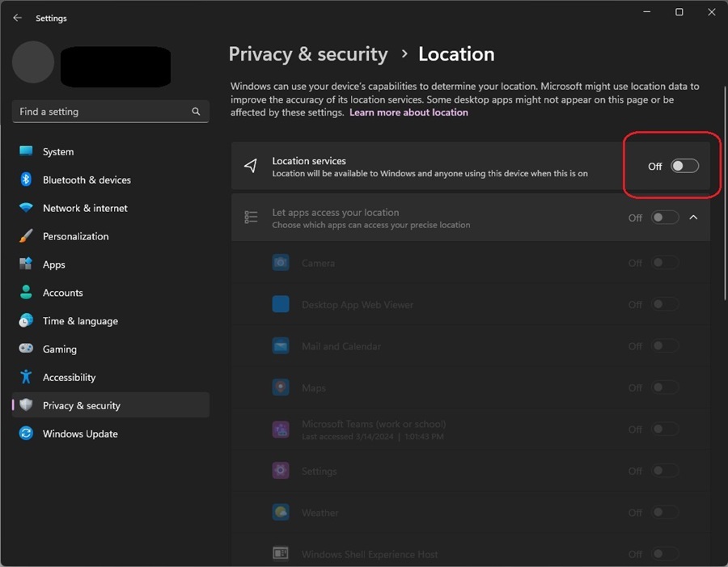This screenshot has width=728, height=567.
Task: Open the Learn more about location link
Action: pyautogui.click(x=408, y=112)
